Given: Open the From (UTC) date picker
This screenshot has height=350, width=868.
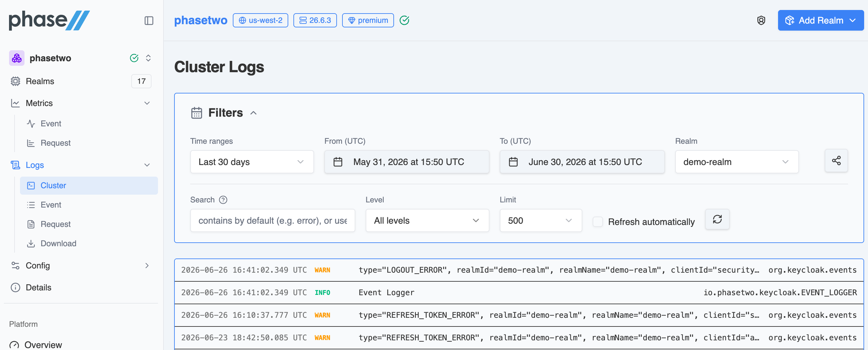Looking at the screenshot, I should point(407,162).
